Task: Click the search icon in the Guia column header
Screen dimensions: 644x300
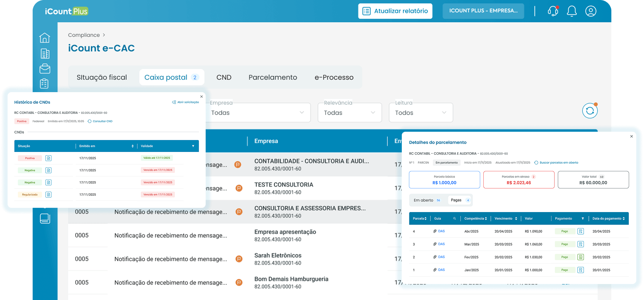Action: pos(454,219)
